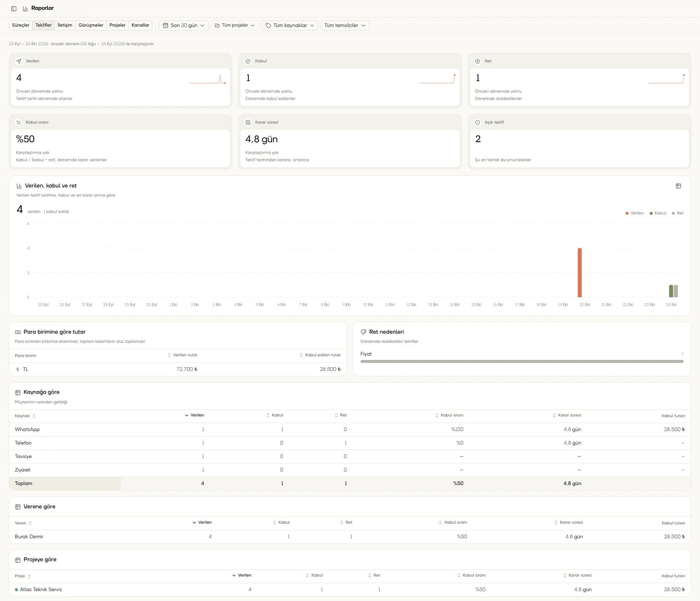Toggle the Kabul series in chart legend
The image size is (700, 601).
658,213
